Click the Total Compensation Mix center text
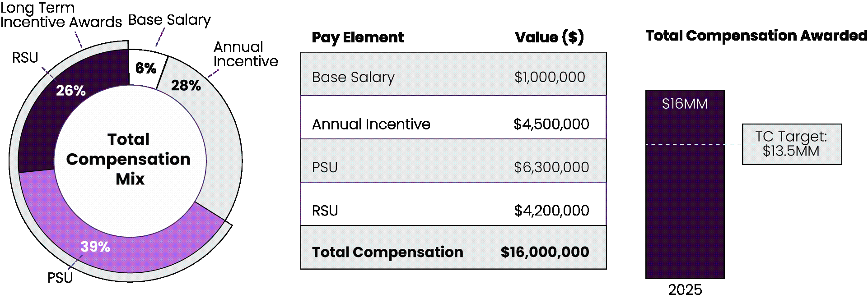The height and width of the screenshot is (303, 868). point(129,159)
